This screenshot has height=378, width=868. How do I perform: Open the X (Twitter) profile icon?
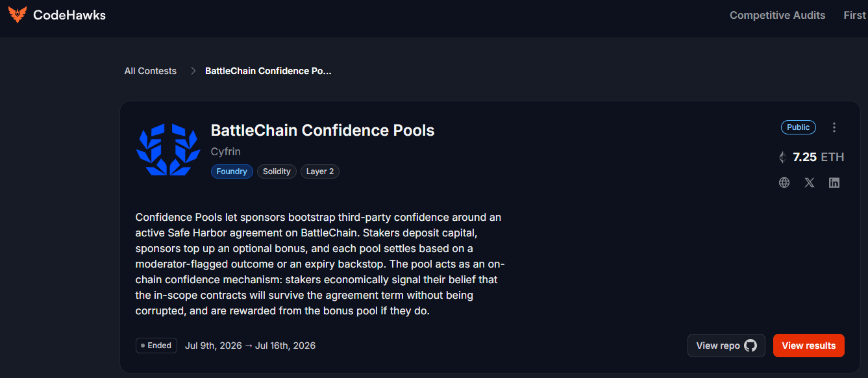809,183
